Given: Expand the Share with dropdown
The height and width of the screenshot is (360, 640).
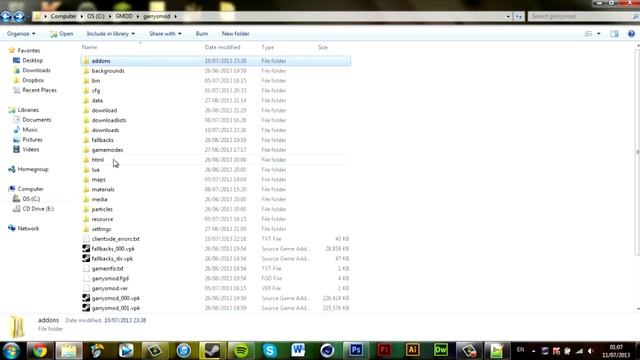Looking at the screenshot, I should (165, 34).
